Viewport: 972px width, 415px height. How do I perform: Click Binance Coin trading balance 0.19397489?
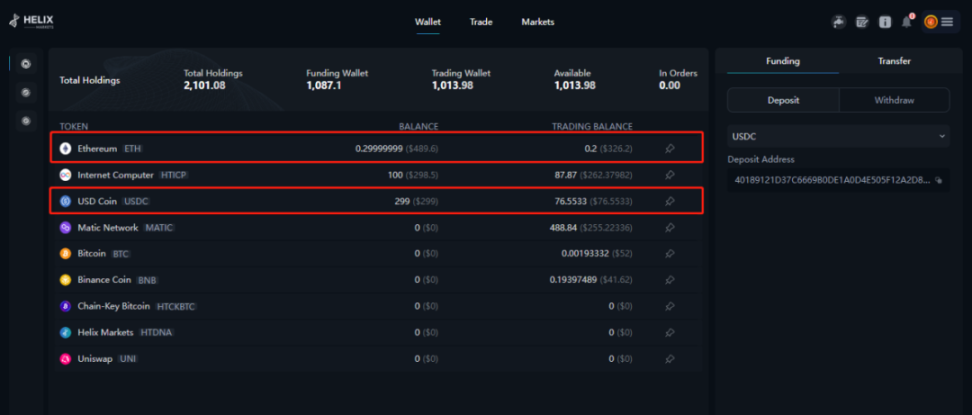pyautogui.click(x=573, y=280)
